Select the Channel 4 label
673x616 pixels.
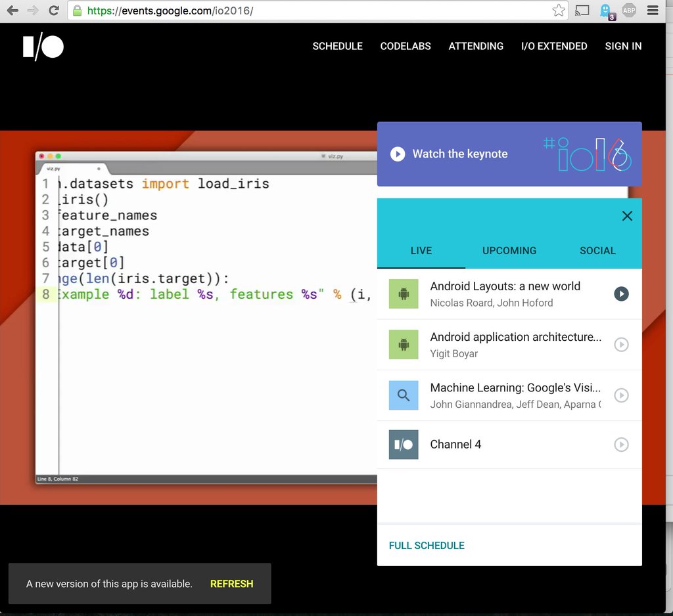pos(455,445)
